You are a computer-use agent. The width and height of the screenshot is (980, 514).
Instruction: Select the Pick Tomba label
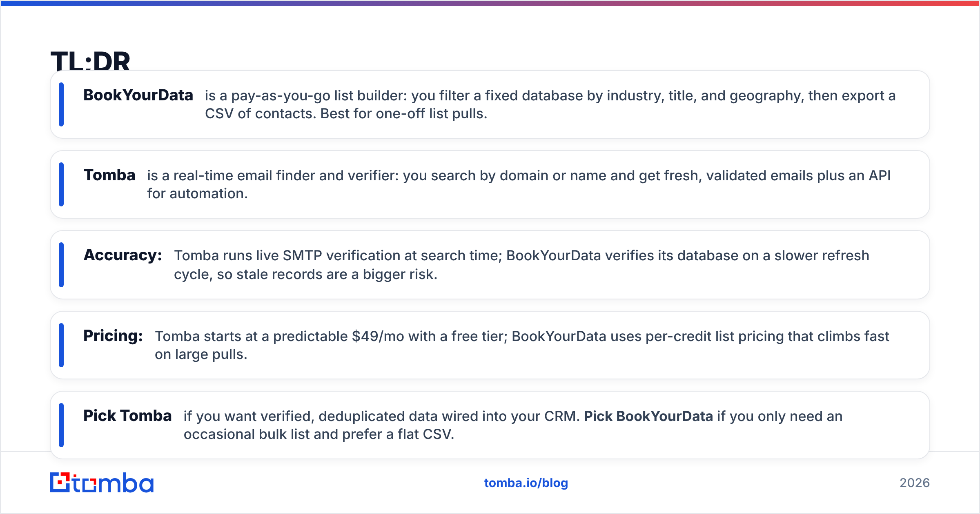click(127, 416)
